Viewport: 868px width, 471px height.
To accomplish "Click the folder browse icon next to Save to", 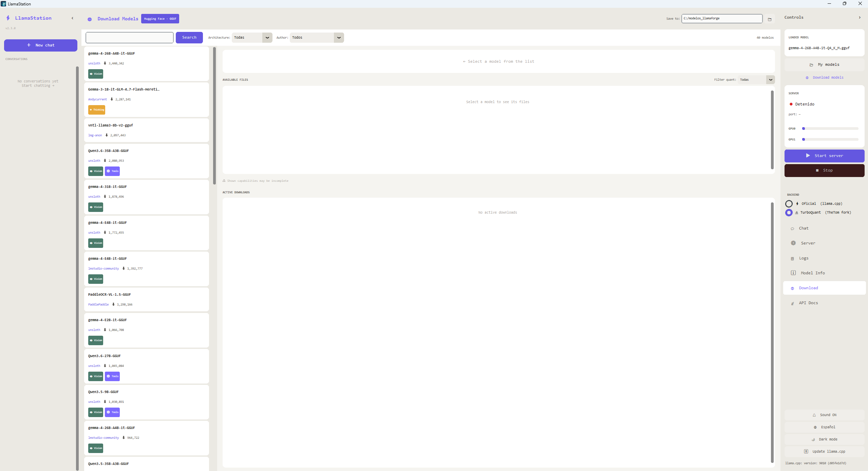I will coord(770,19).
